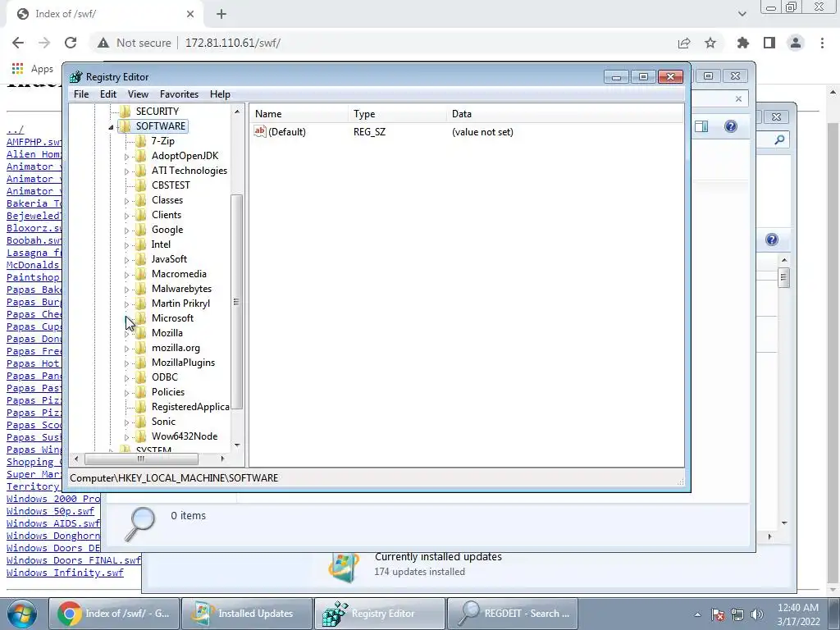Select the Mozilla key folder icon
Viewport: 840px width, 630px height.
pyautogui.click(x=141, y=333)
